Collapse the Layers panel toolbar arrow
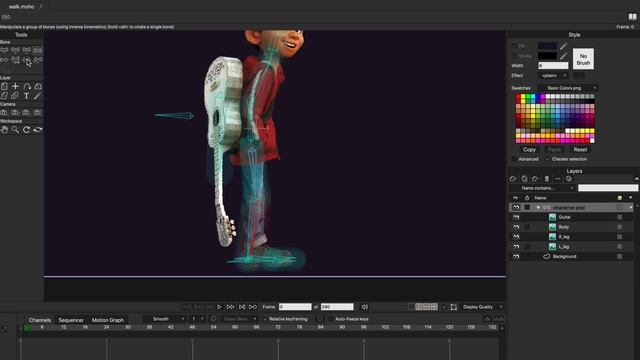This screenshot has width=640, height=360. pos(636,179)
